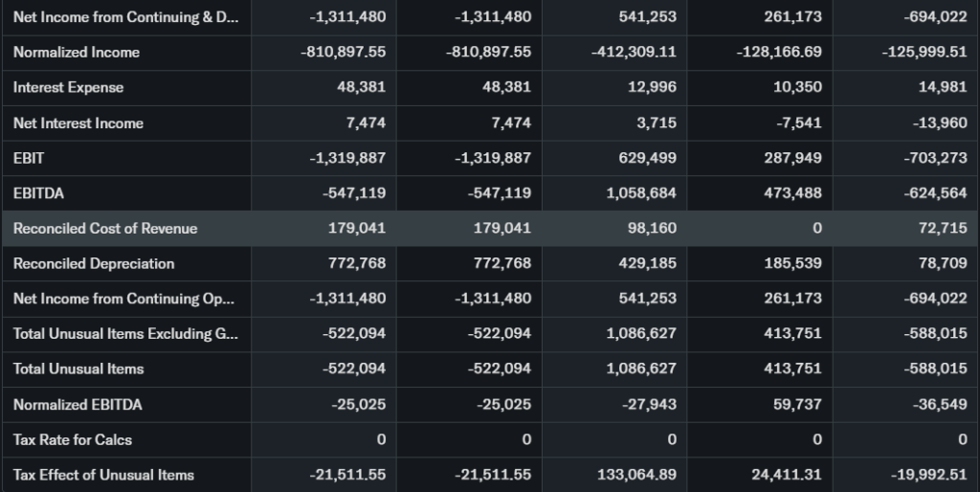Click the Net Interest Income row label
Image resolution: width=980 pixels, height=492 pixels.
coord(78,123)
